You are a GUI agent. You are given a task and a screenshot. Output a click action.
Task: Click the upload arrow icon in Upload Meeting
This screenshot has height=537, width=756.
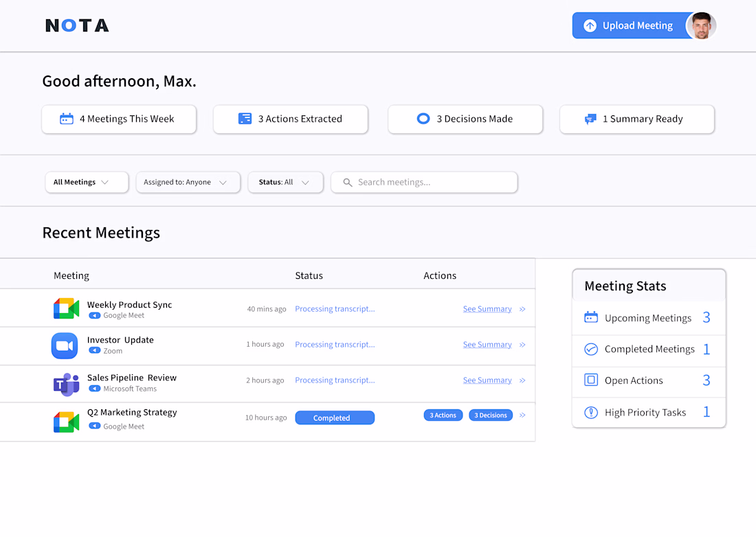pos(590,25)
